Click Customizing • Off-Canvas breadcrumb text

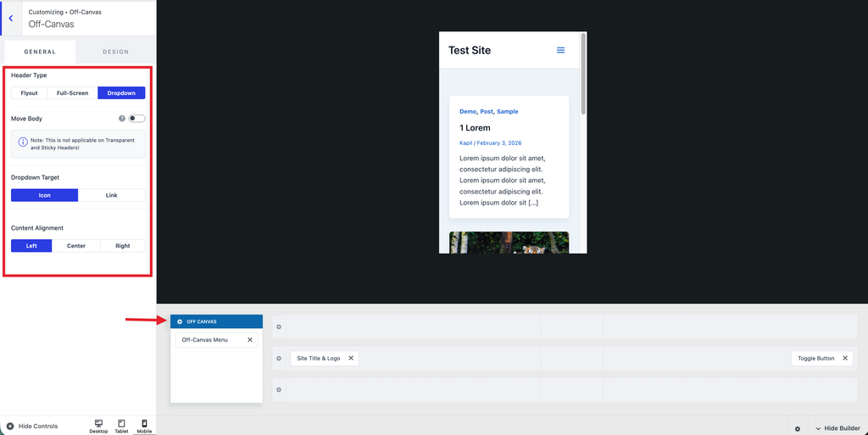pos(64,12)
